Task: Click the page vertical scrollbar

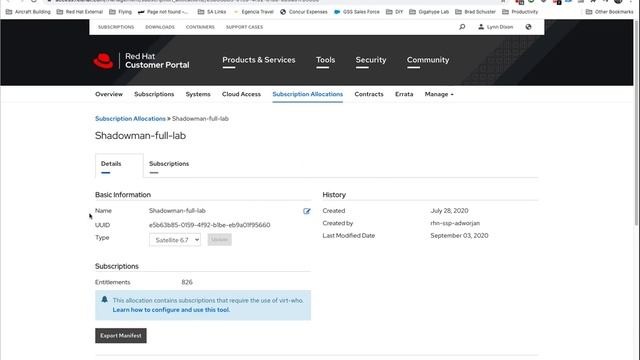Action: tap(636, 122)
